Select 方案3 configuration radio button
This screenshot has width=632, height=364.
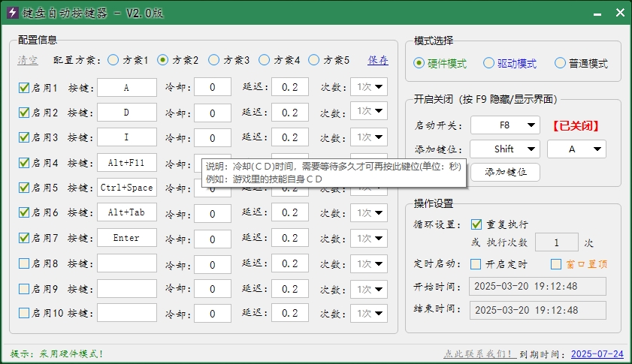click(213, 60)
